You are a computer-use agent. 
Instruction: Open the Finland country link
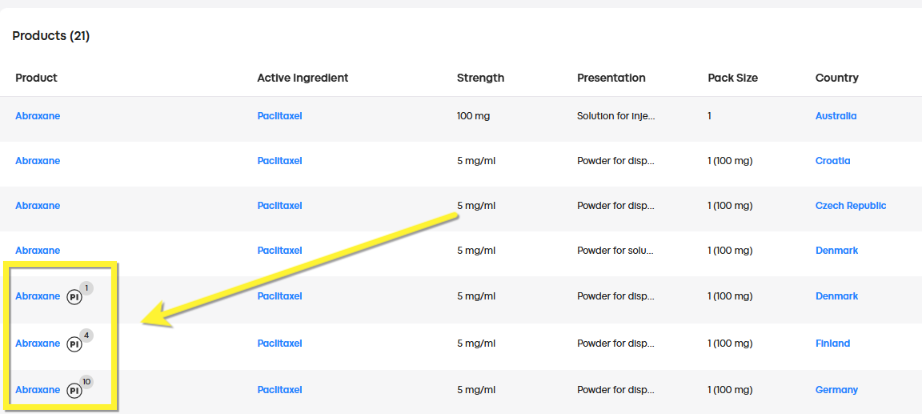coord(833,343)
